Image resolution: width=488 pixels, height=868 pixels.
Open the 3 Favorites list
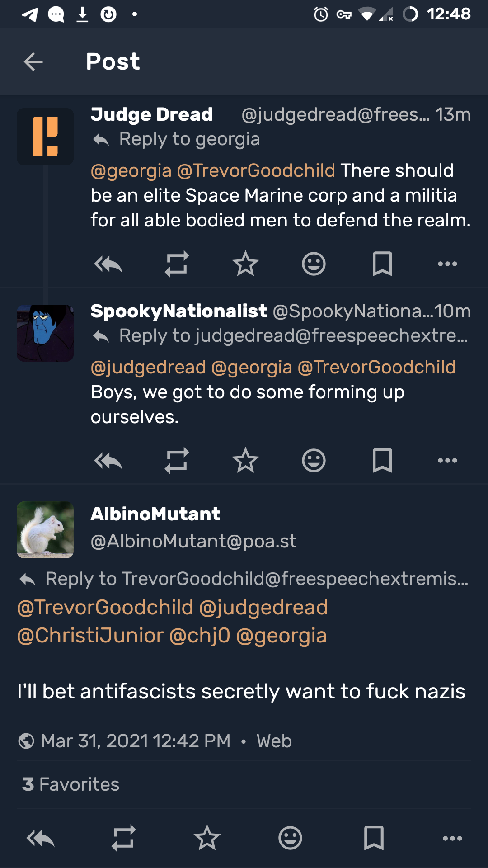71,784
